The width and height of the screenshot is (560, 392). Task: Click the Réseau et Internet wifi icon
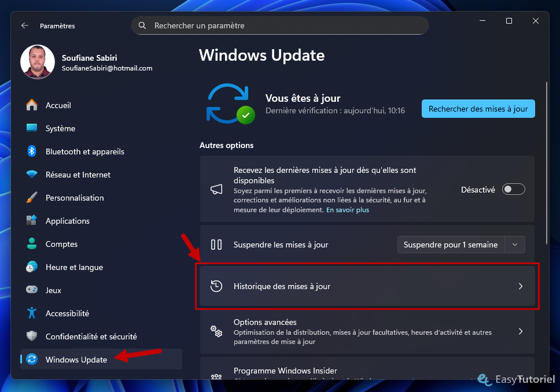(32, 175)
